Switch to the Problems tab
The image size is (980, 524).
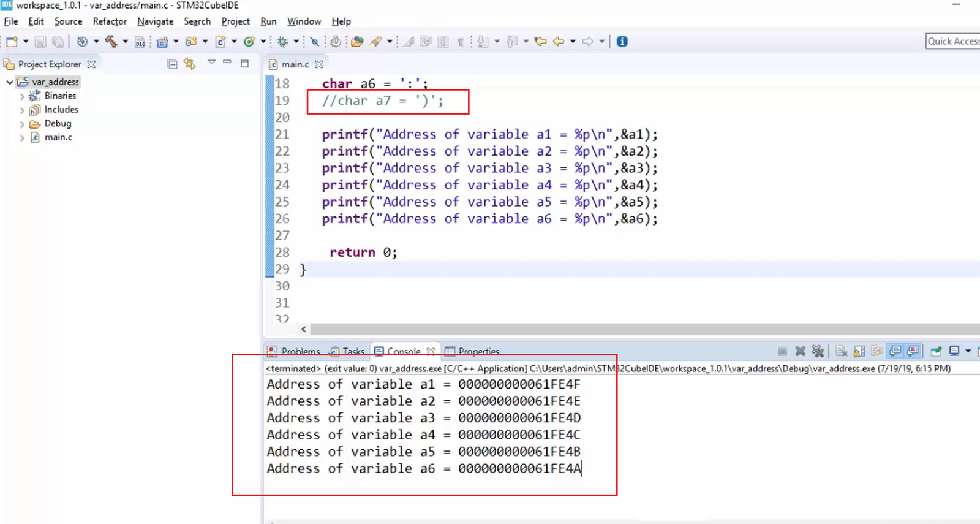(294, 351)
